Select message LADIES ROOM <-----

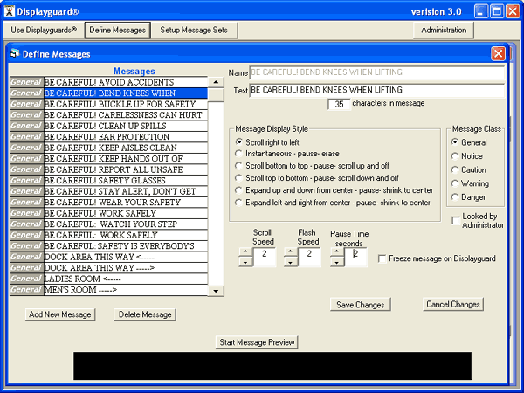pyautogui.click(x=109, y=279)
